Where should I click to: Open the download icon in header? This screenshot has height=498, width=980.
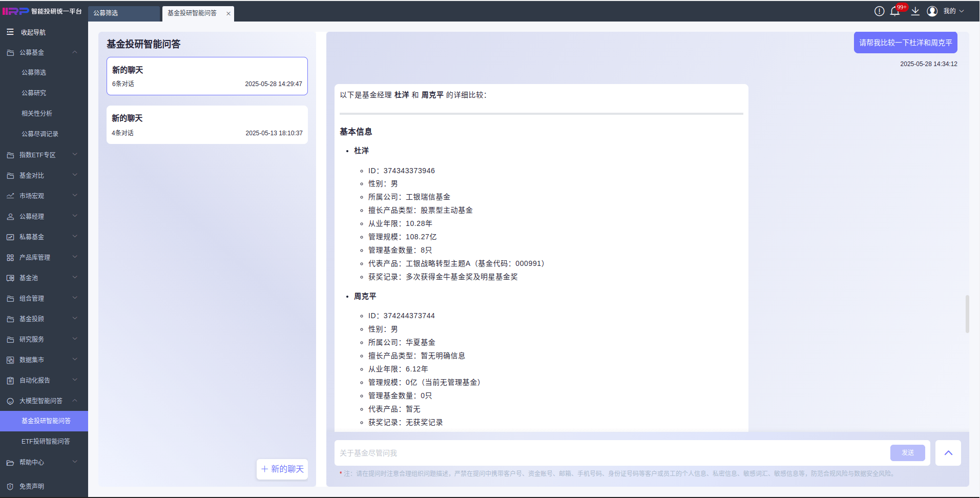(x=915, y=11)
